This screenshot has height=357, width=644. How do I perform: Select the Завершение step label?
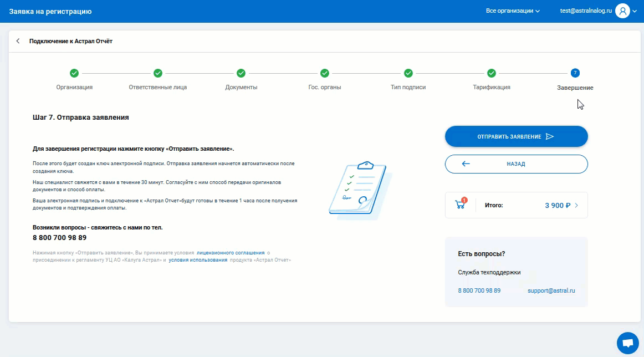tap(575, 88)
